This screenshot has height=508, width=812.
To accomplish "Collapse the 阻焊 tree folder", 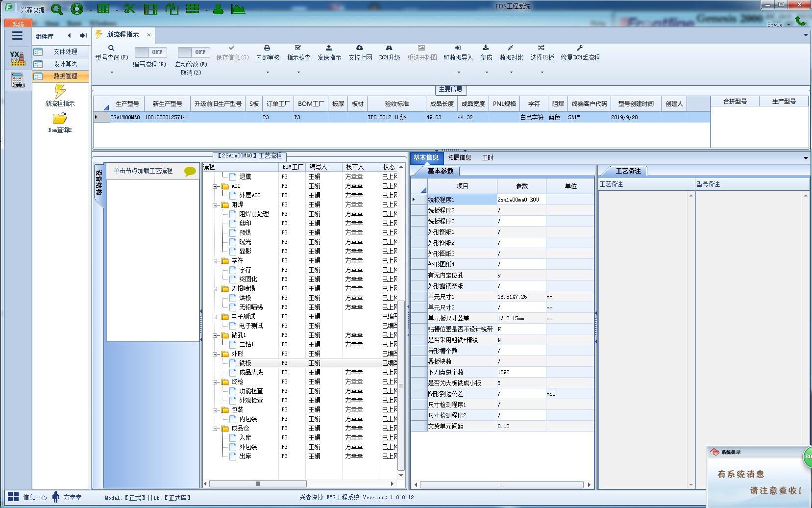I will (x=215, y=205).
